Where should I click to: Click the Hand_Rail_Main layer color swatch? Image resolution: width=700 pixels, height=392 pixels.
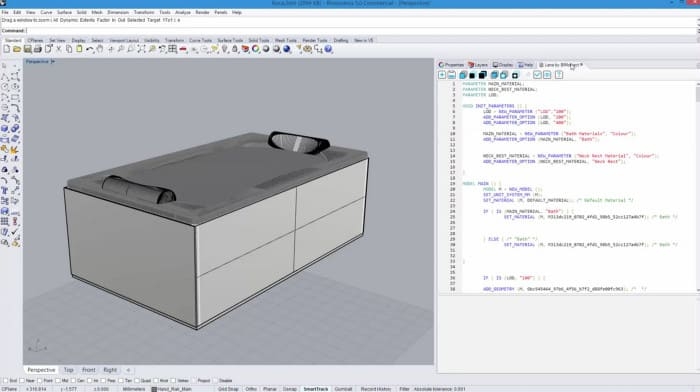tap(154, 389)
